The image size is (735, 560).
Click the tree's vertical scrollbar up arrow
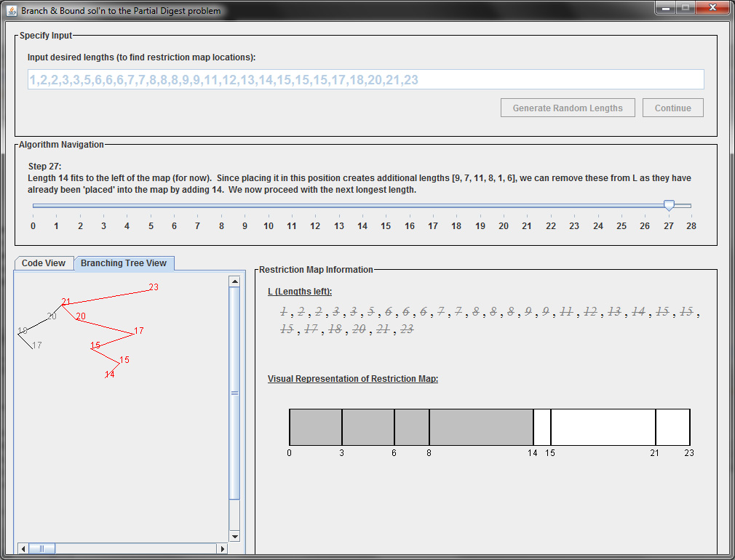[234, 281]
